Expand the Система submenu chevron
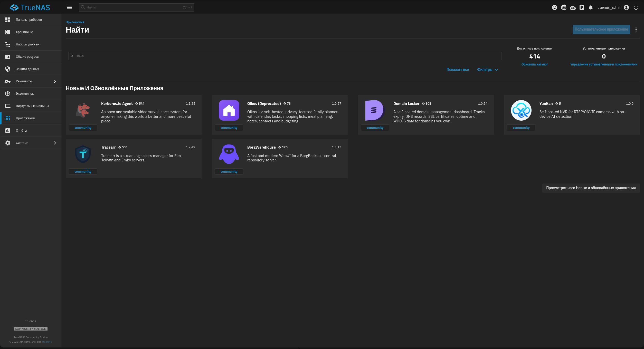This screenshot has width=644, height=349. (x=55, y=143)
